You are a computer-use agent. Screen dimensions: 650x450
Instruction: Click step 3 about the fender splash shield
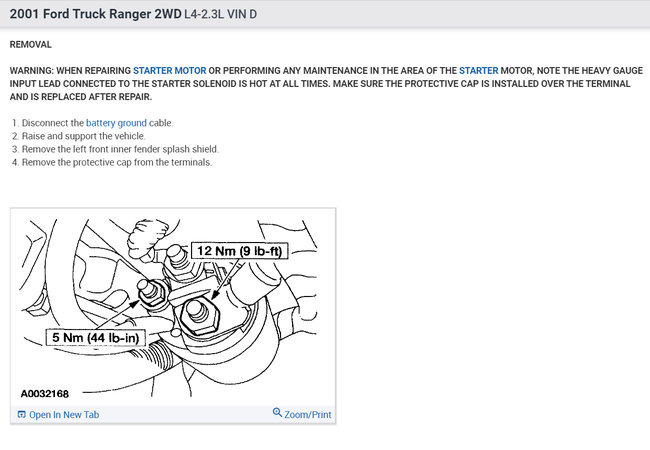pyautogui.click(x=115, y=149)
